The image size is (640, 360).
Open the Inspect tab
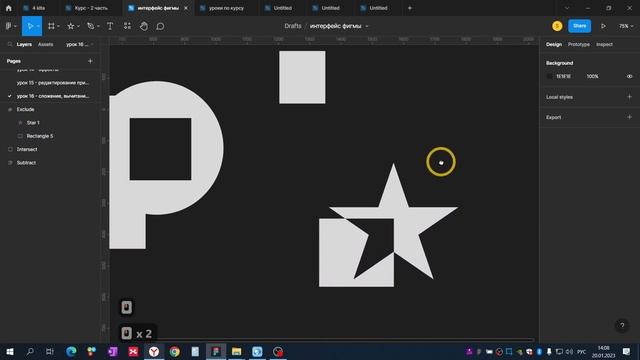(604, 44)
